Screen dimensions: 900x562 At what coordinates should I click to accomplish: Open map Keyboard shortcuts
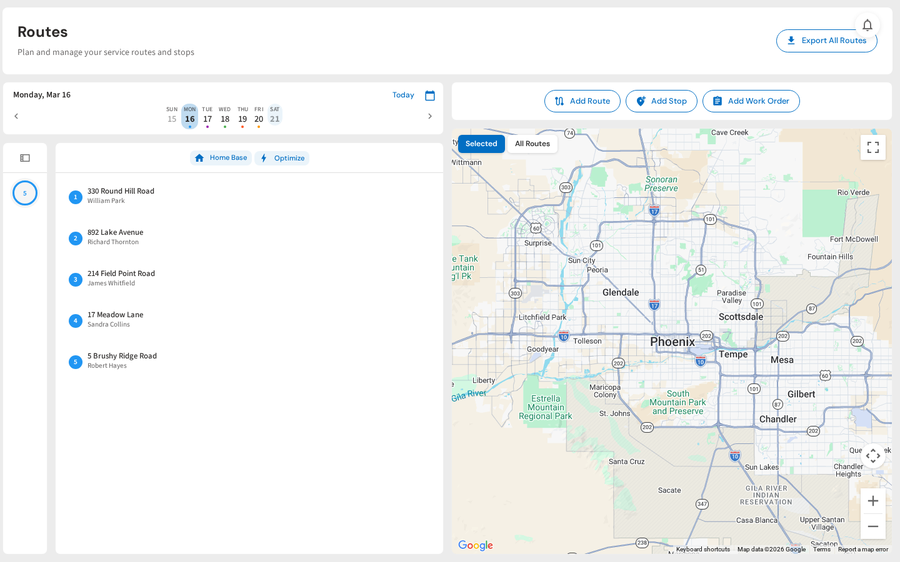[x=703, y=549]
